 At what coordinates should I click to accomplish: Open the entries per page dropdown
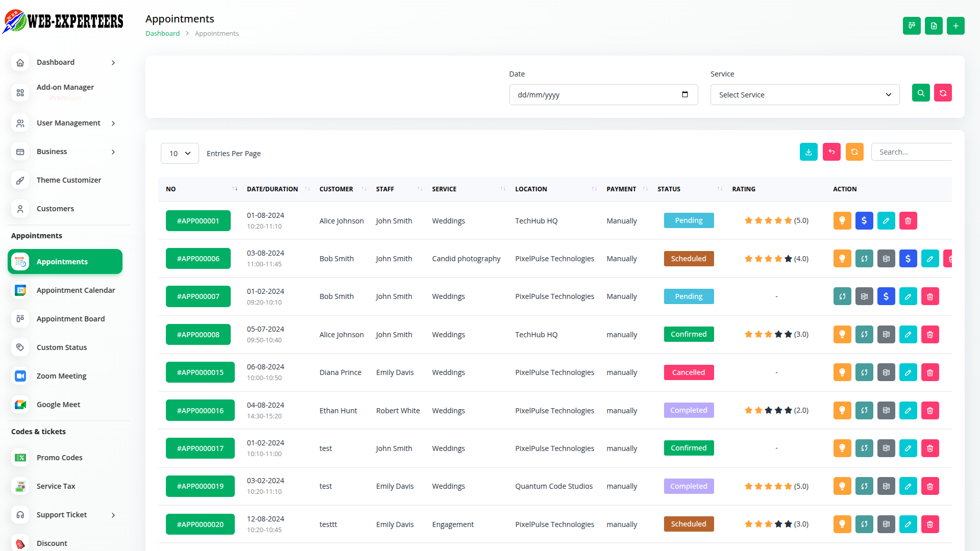(x=180, y=154)
